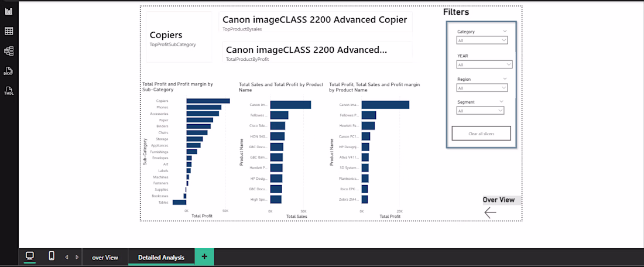Open the YEAR slicer dropdown
The width and height of the screenshot is (644, 267).
coord(484,64)
